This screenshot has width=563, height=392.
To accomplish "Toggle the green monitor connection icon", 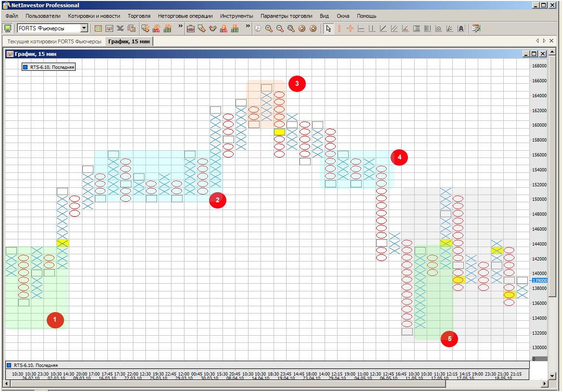I will click(8, 28).
